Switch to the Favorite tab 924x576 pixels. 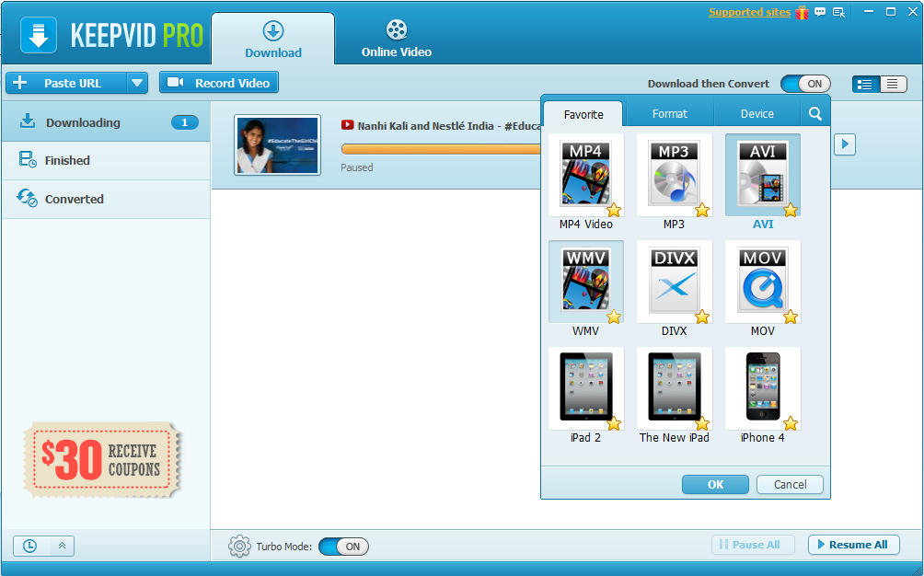point(583,114)
